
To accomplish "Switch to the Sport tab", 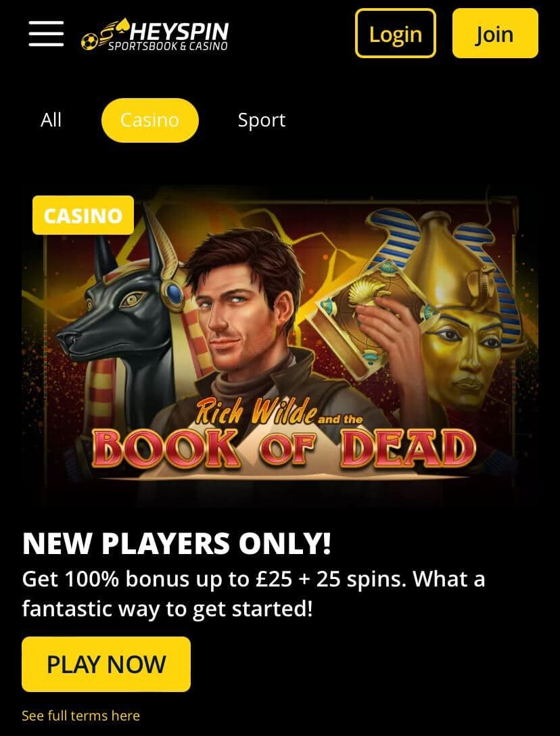I will [262, 120].
